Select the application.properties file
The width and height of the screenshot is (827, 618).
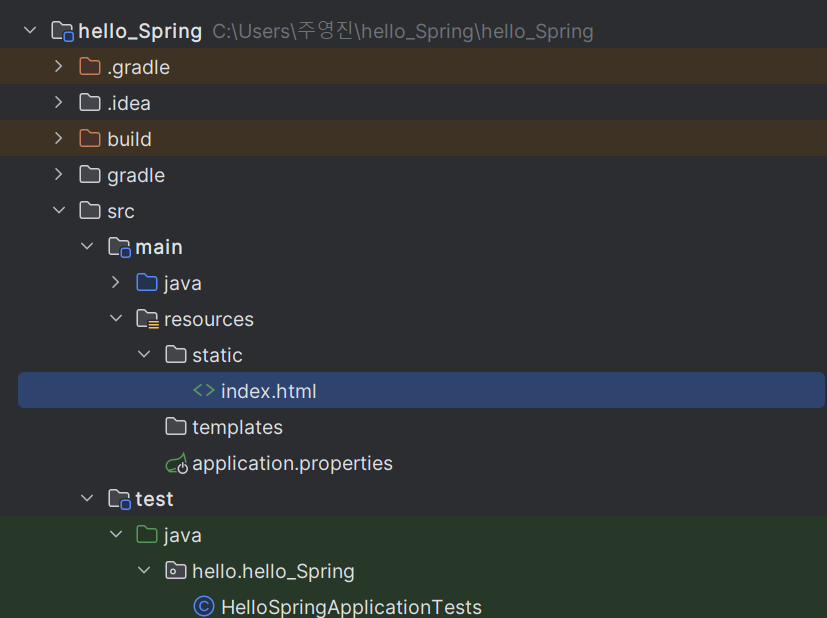click(x=292, y=463)
